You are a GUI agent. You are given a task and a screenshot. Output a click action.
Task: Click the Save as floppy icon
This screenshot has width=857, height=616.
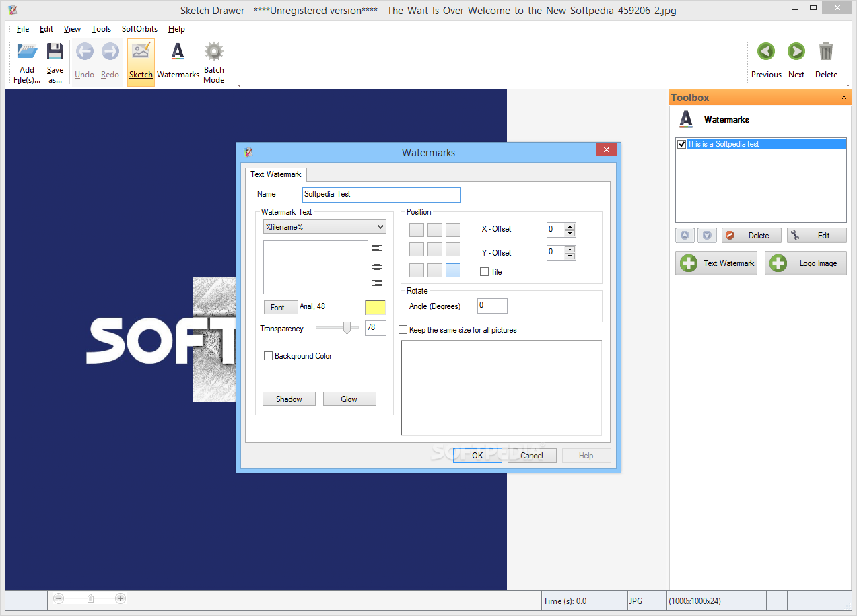tap(55, 52)
